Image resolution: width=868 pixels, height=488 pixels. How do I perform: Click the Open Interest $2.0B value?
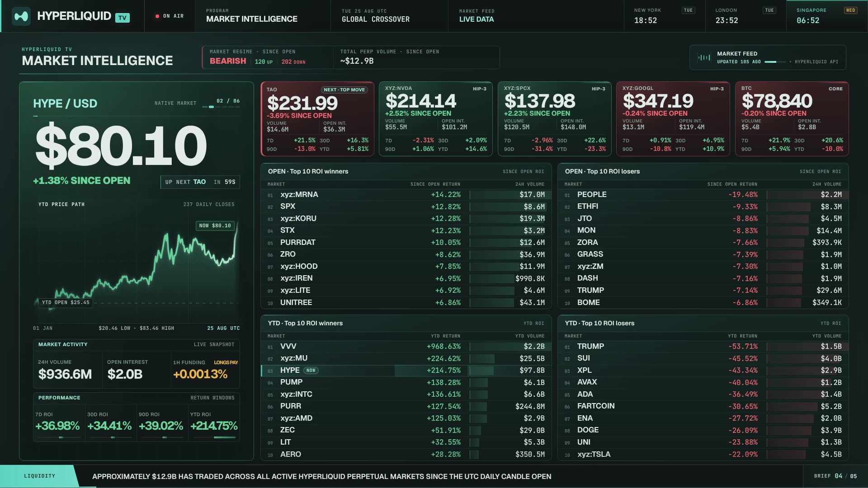coord(125,374)
